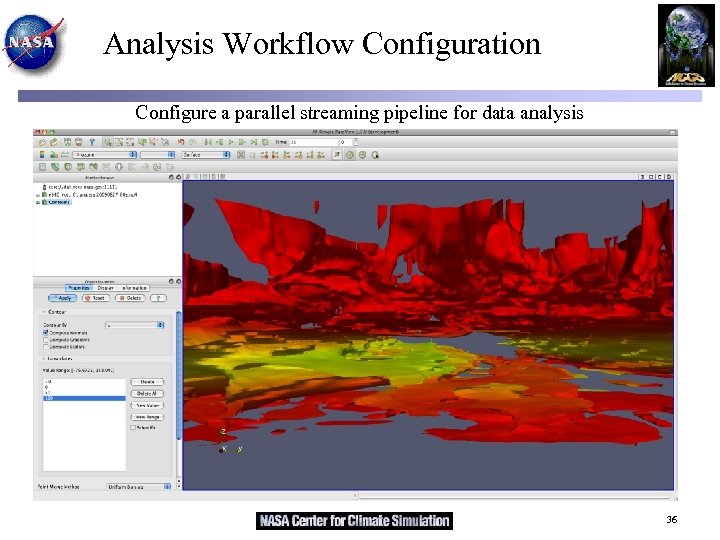This screenshot has width=720, height=540.
Task: Expand the data file node in pipeline
Action: click(x=38, y=195)
